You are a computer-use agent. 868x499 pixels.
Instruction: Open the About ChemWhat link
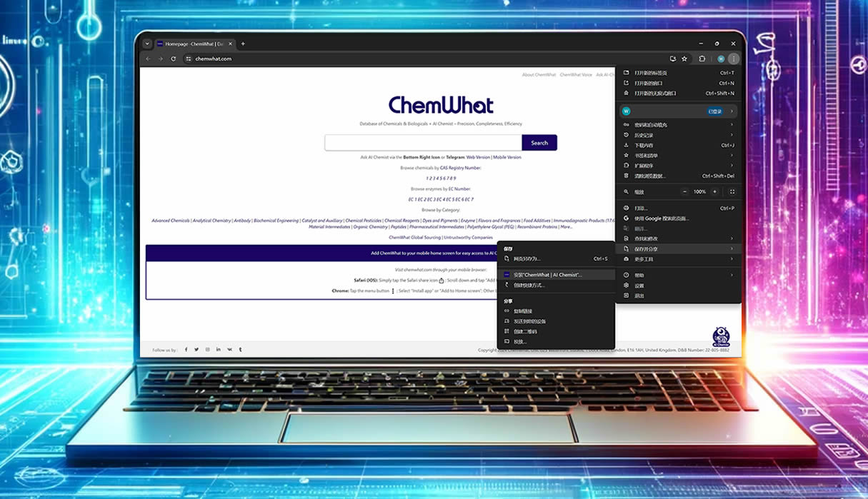coord(539,74)
